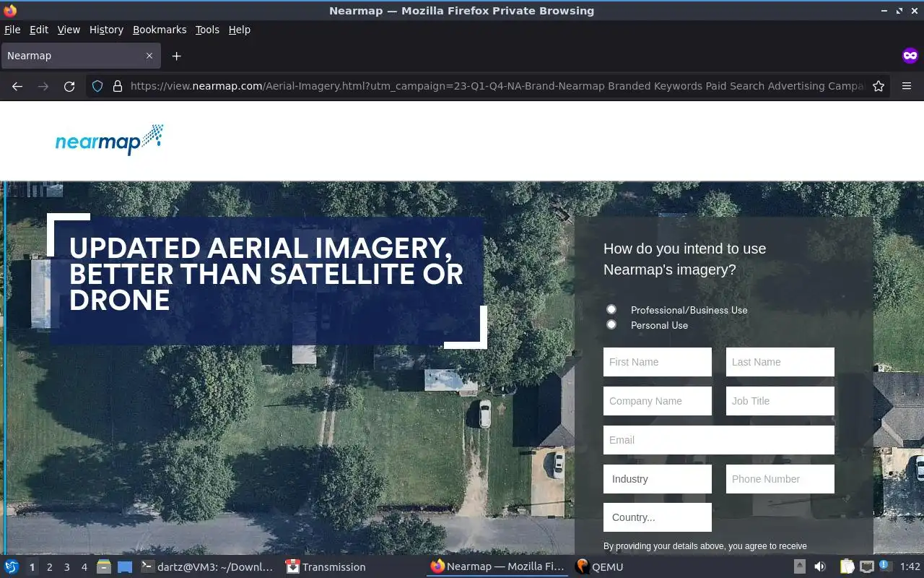Open the Country dropdown

pos(658,517)
